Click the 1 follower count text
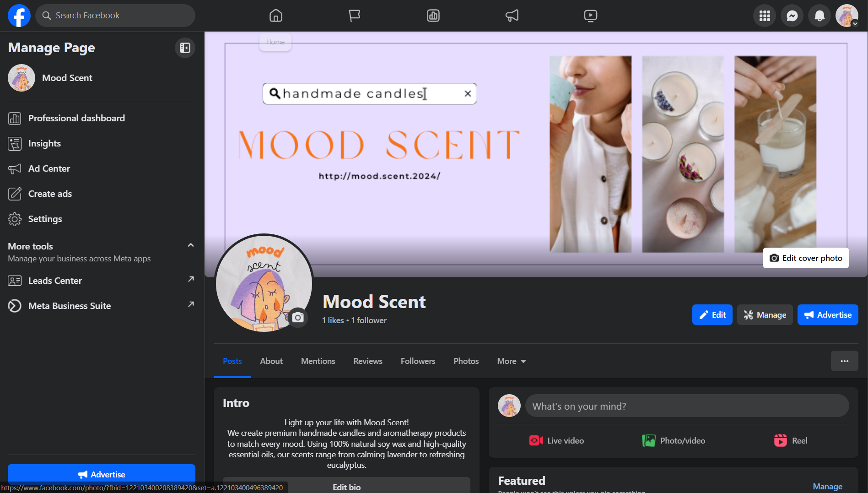The height and width of the screenshot is (493, 868). tap(369, 320)
